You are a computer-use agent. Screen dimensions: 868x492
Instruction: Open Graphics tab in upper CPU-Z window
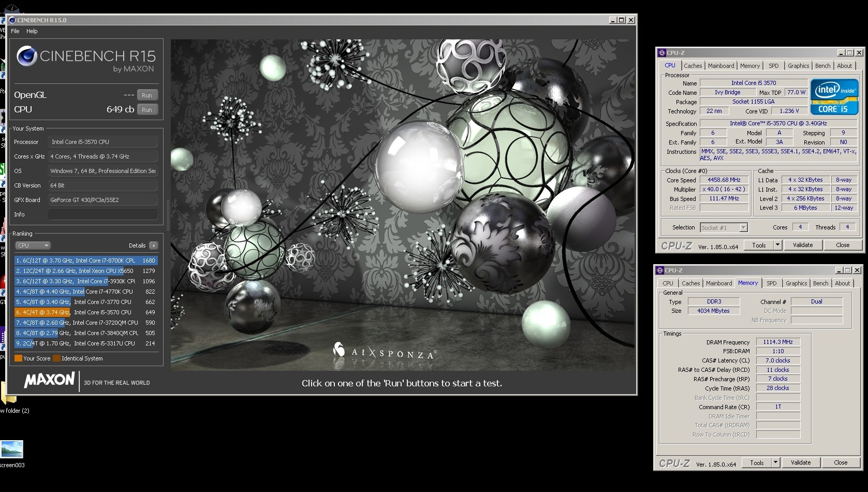click(x=798, y=66)
